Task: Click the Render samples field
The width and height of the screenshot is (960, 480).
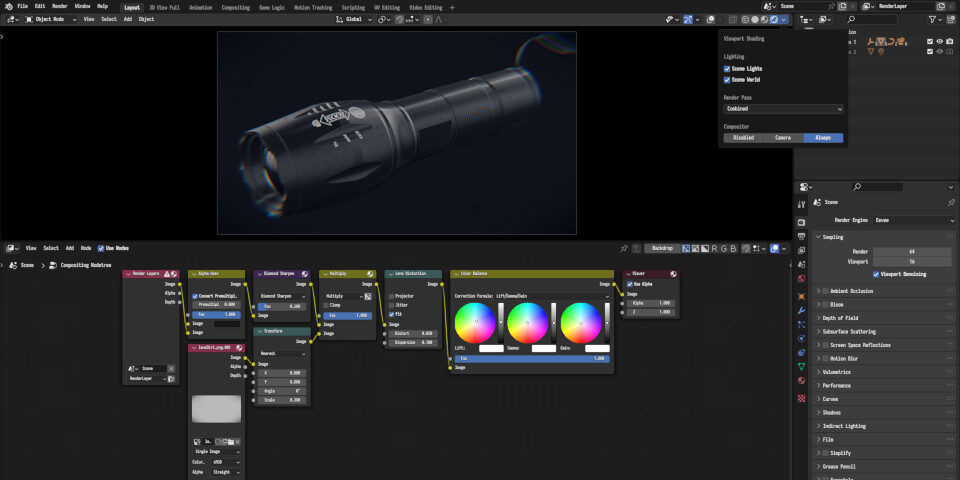Action: point(913,251)
